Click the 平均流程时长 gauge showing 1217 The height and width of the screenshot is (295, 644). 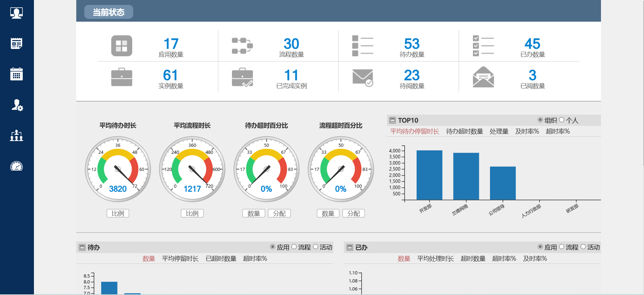(x=192, y=169)
